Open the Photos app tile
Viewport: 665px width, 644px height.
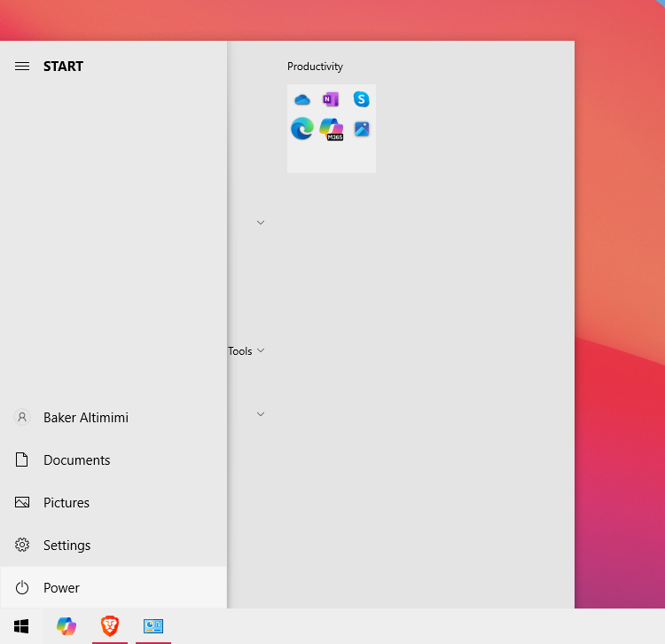361,129
